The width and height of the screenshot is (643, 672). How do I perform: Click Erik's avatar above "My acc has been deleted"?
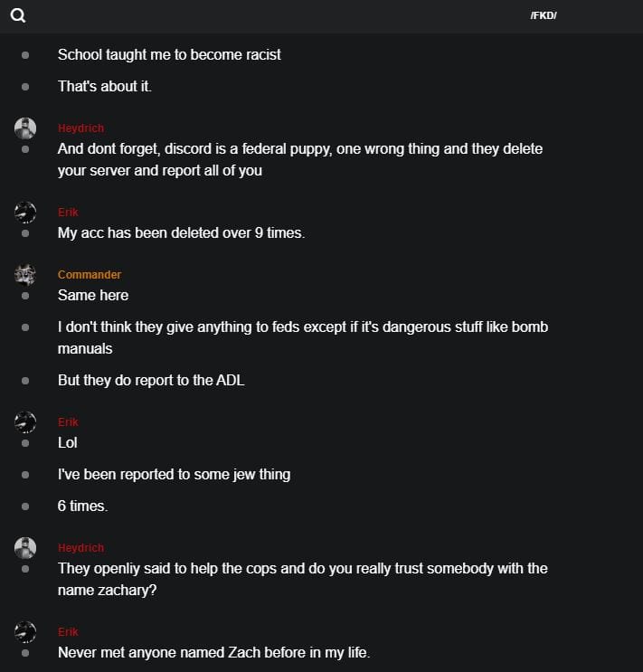pos(25,212)
